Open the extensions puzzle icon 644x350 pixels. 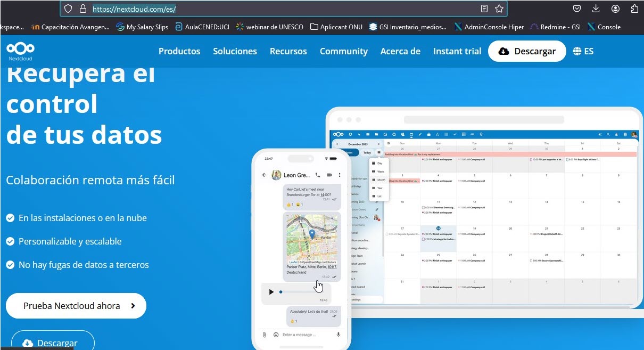coord(634,9)
